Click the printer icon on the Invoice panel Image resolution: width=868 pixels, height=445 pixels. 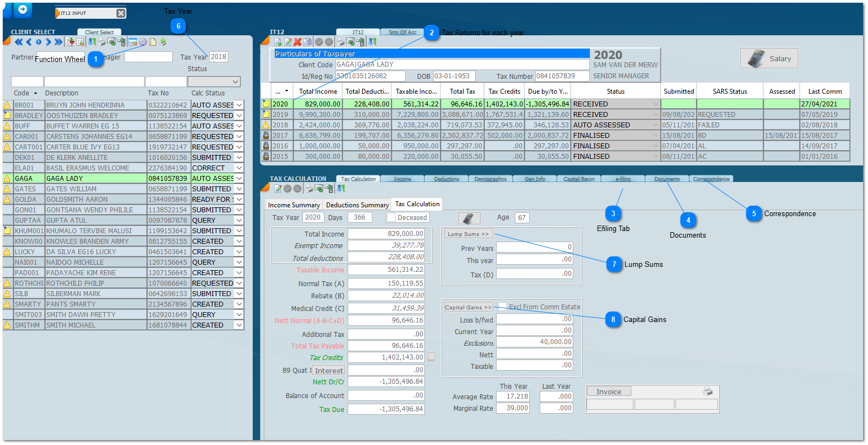tap(707, 392)
